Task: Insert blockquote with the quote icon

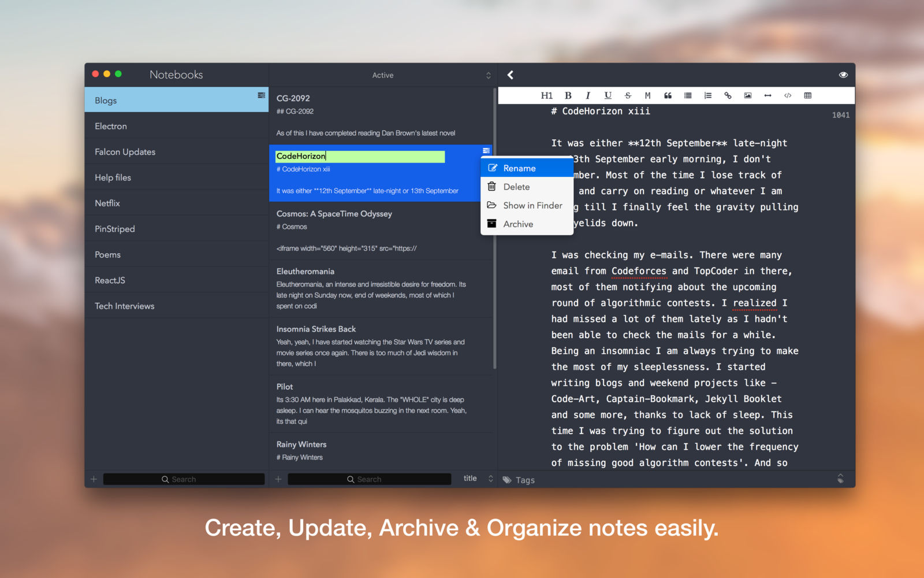Action: (668, 95)
